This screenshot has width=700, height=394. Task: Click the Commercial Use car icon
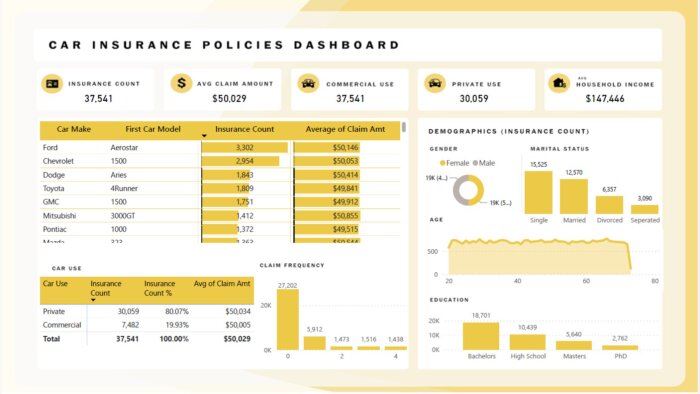(308, 83)
